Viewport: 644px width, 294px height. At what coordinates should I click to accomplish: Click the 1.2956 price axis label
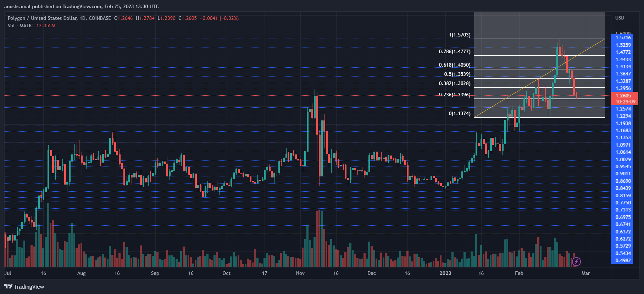[623, 88]
